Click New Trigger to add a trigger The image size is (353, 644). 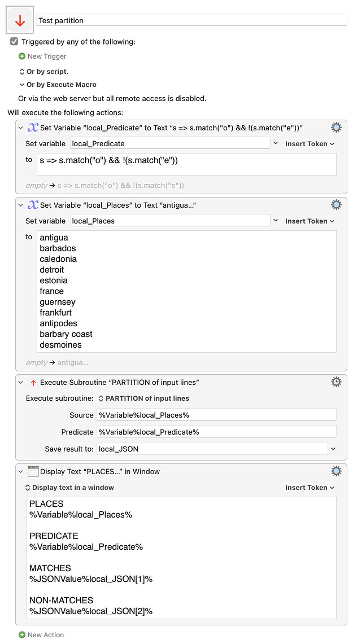(x=43, y=56)
